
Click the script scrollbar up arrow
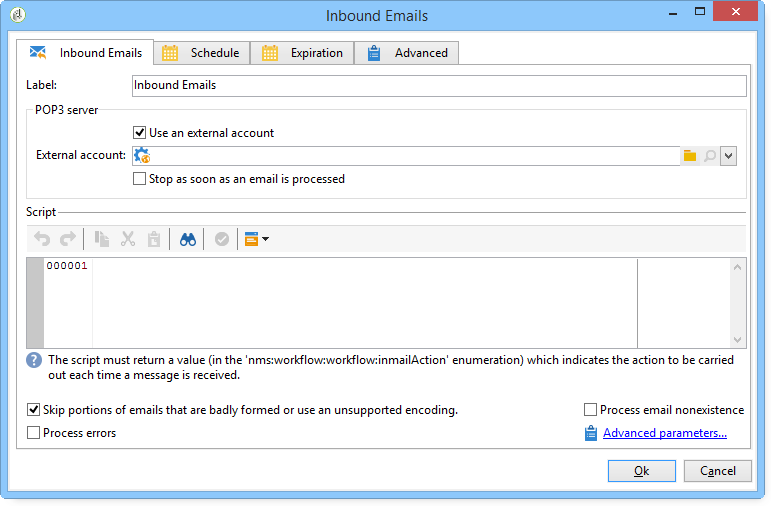(737, 268)
